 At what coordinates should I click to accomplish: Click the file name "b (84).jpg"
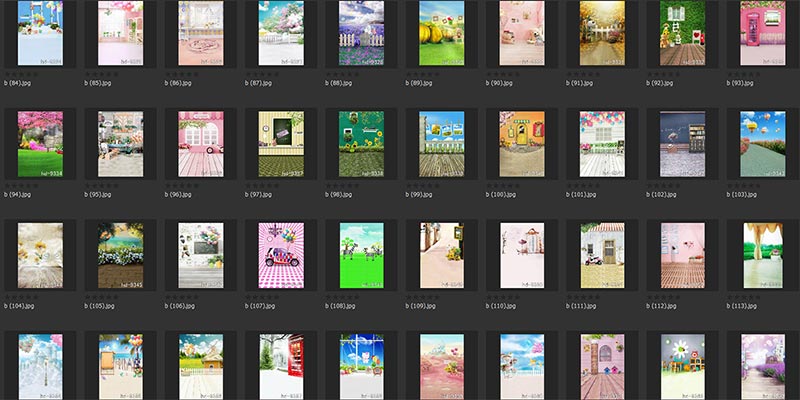coord(17,83)
